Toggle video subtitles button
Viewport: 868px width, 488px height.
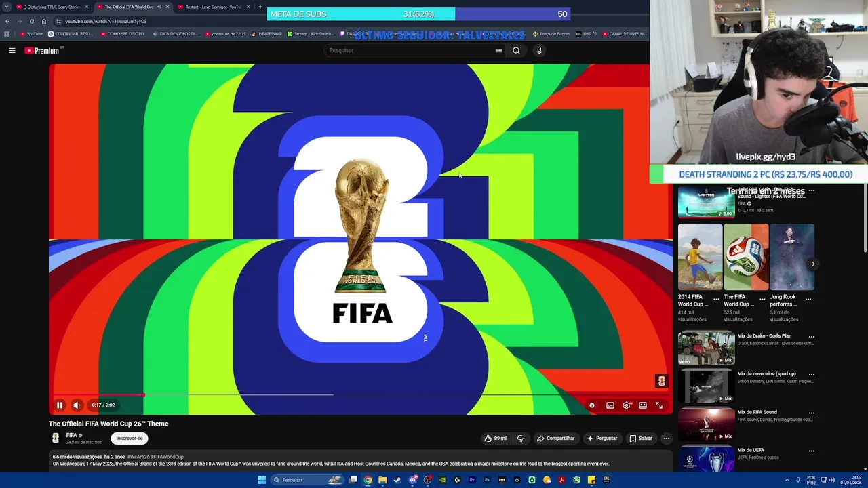(x=610, y=405)
